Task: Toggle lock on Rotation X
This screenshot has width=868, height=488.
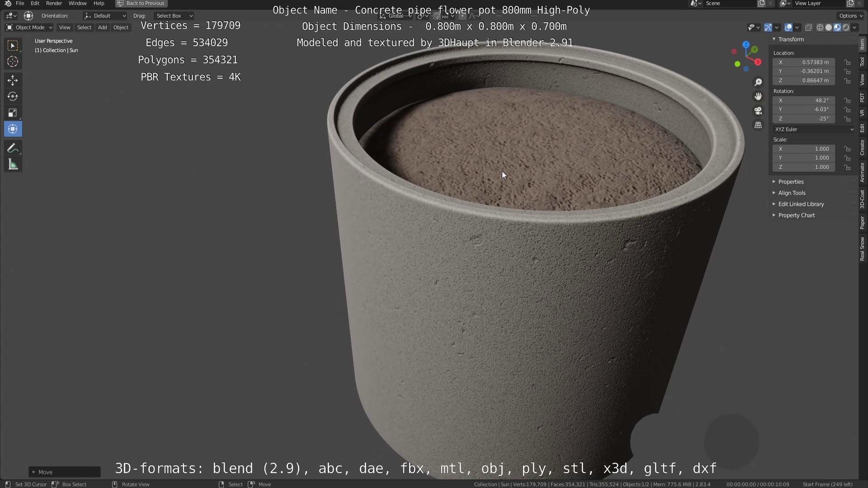Action: 848,100
